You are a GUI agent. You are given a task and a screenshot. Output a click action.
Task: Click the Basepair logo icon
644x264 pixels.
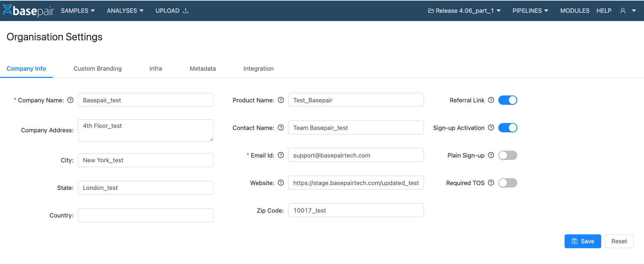[8, 10]
